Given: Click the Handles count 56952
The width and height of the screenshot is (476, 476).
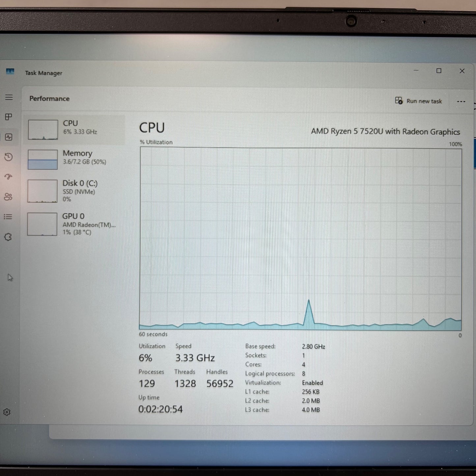Looking at the screenshot, I should 220,383.
